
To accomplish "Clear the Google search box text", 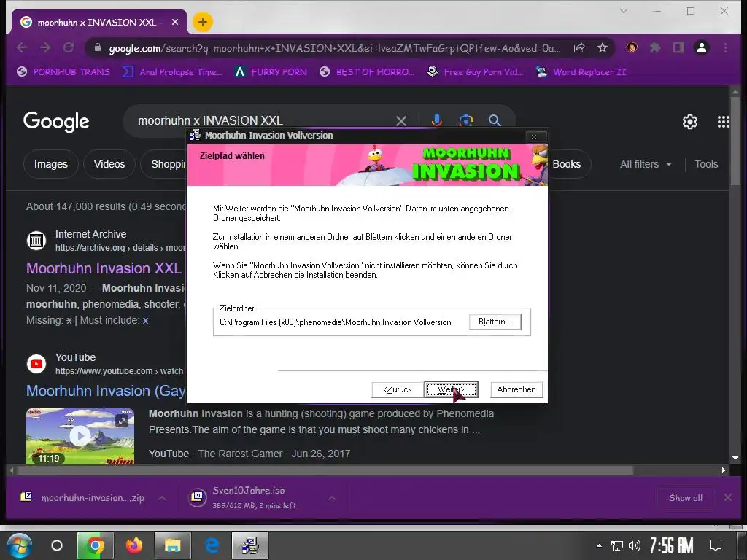I will [401, 121].
